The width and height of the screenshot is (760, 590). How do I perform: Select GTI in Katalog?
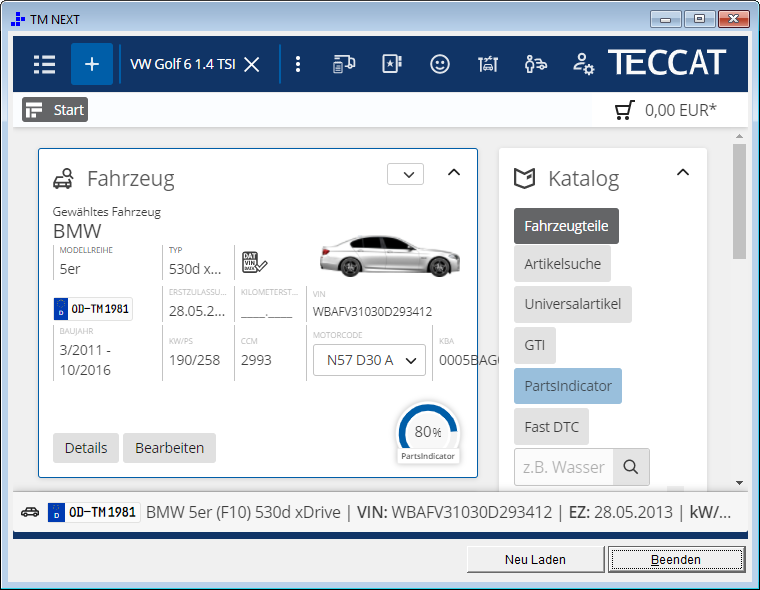[x=535, y=345]
